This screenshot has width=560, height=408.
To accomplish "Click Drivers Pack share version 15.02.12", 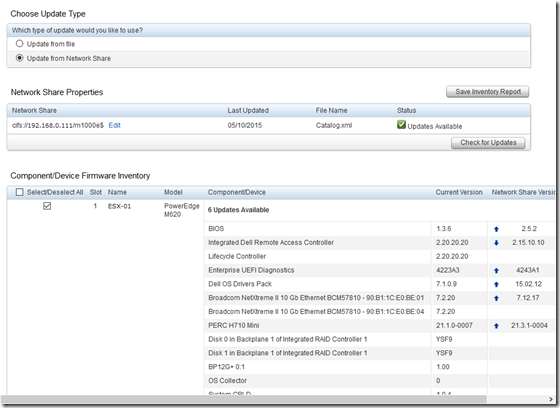I will pyautogui.click(x=528, y=284).
